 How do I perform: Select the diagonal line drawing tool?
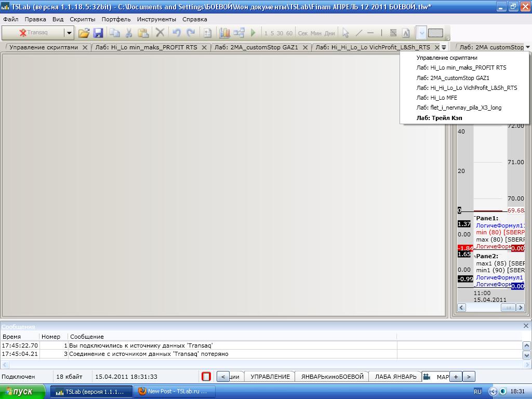(358, 33)
